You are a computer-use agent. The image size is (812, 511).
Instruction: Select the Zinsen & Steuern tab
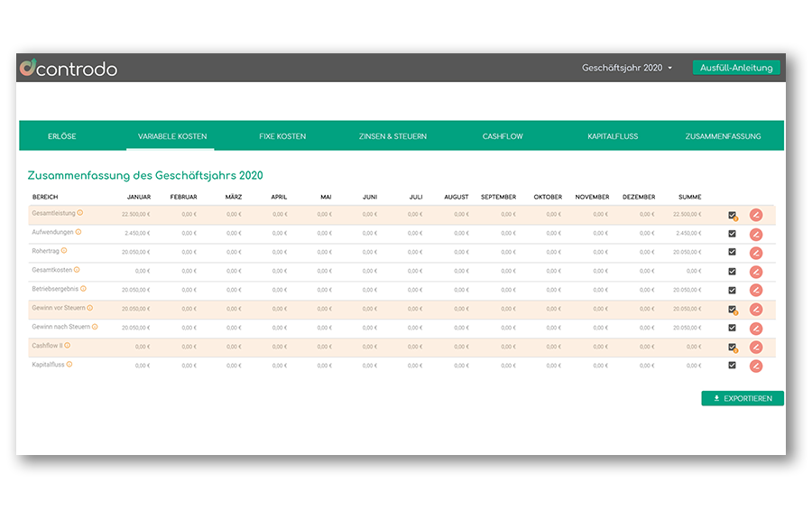coord(392,136)
